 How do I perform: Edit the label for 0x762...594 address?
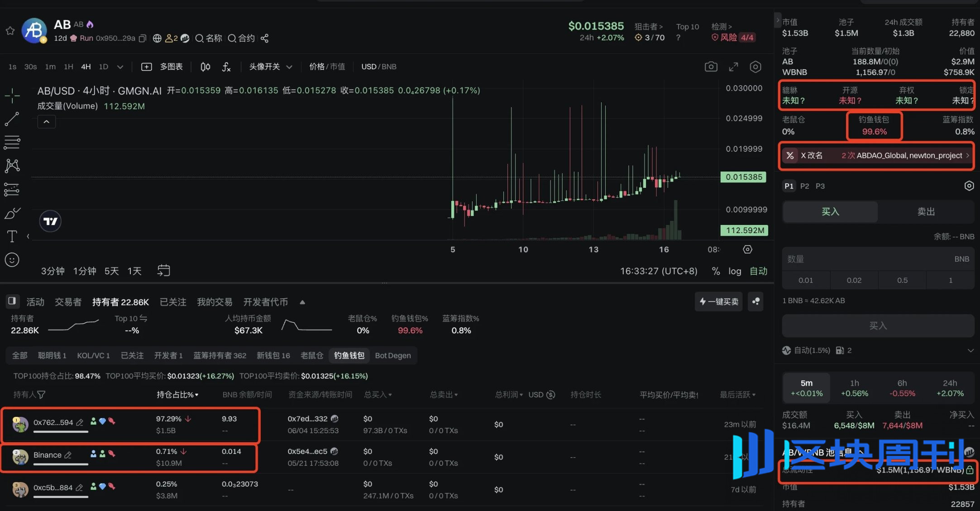(x=80, y=423)
